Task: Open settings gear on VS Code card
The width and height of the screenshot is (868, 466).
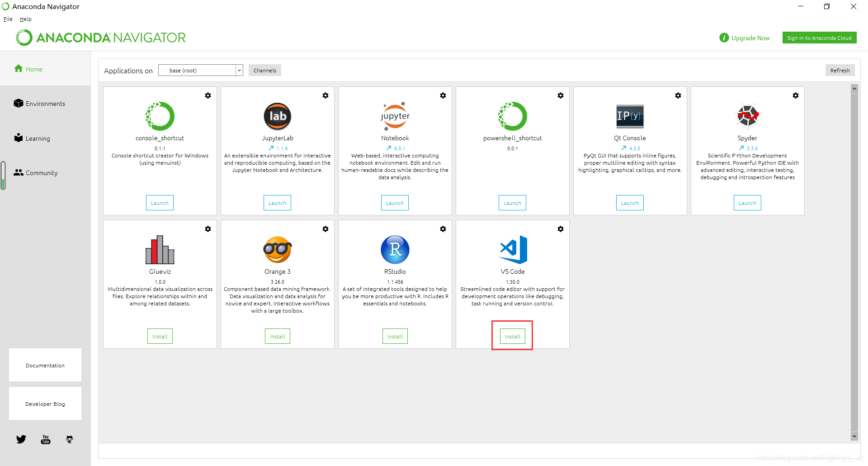Action: pyautogui.click(x=561, y=229)
